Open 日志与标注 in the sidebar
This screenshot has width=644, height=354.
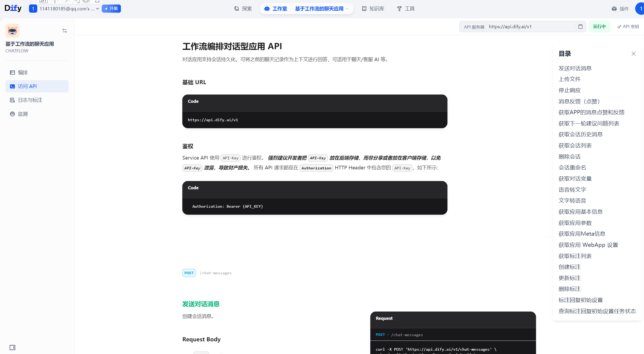(x=30, y=100)
